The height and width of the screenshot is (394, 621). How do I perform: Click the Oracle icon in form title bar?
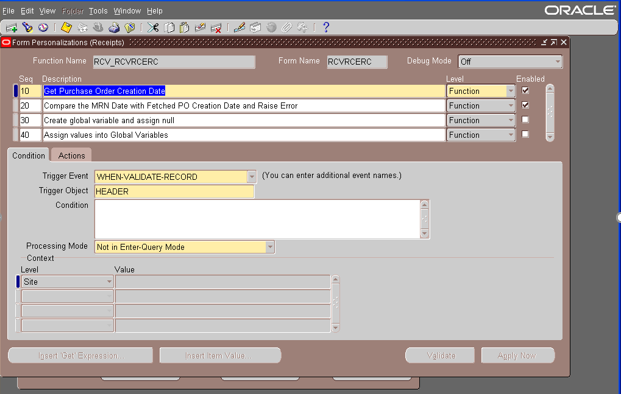[6, 42]
